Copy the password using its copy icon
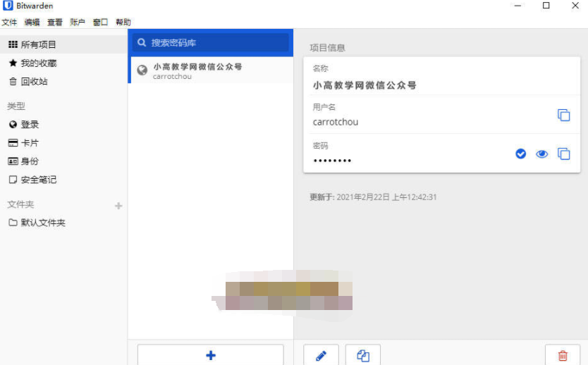 [x=563, y=154]
